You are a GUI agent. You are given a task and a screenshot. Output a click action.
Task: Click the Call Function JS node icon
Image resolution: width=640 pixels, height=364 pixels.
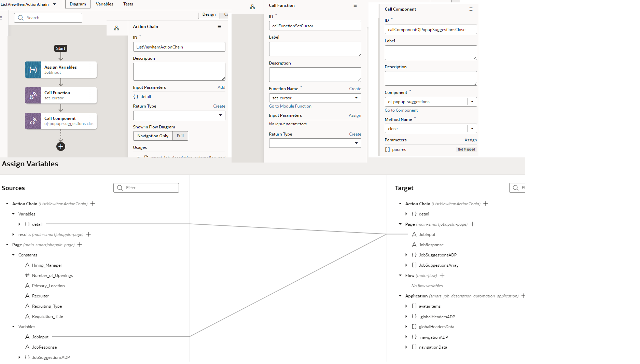(33, 95)
